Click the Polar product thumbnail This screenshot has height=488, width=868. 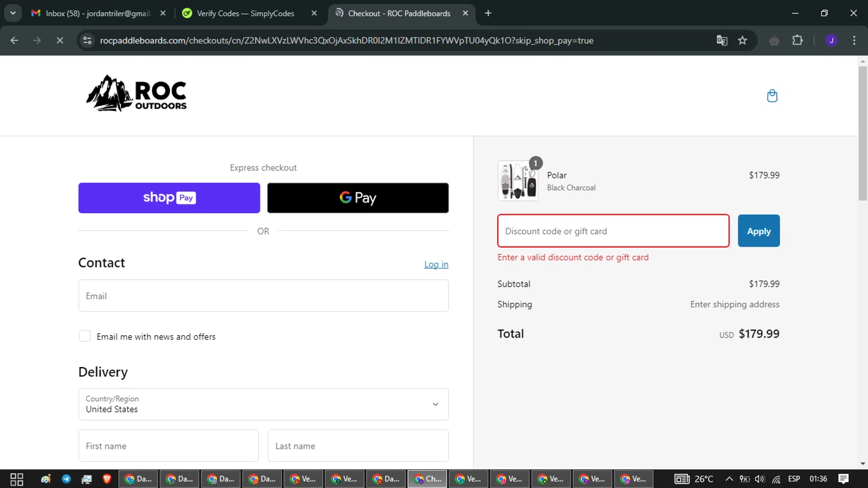tap(518, 181)
